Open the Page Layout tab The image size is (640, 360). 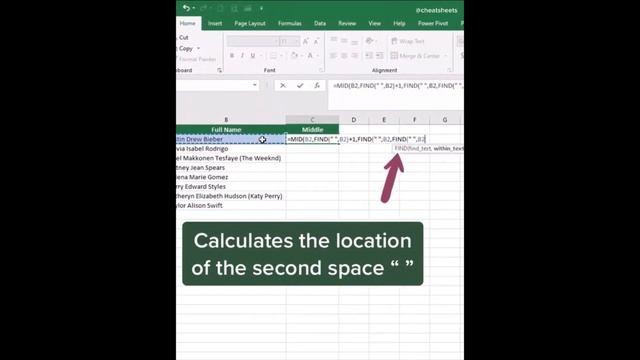pyautogui.click(x=250, y=23)
